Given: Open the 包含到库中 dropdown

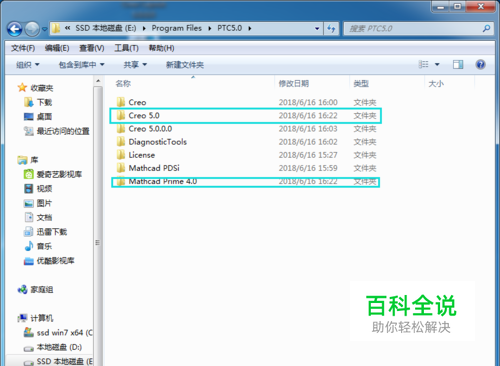Looking at the screenshot, I should click(81, 65).
